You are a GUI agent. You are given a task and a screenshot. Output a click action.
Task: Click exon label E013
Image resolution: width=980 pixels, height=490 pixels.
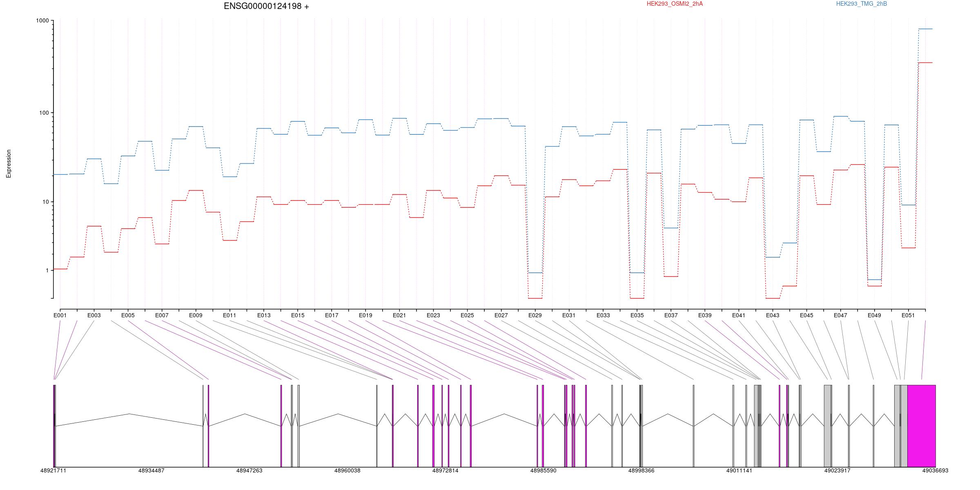coord(264,315)
